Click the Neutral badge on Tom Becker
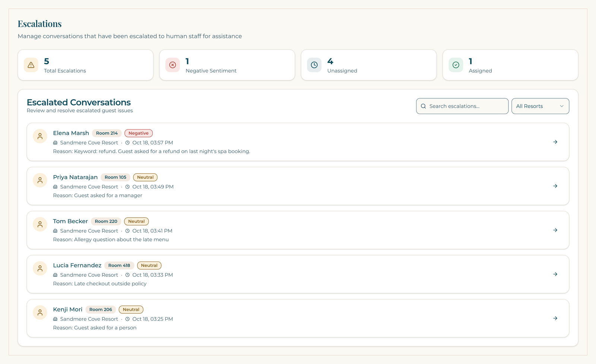This screenshot has height=364, width=596. coord(136,221)
